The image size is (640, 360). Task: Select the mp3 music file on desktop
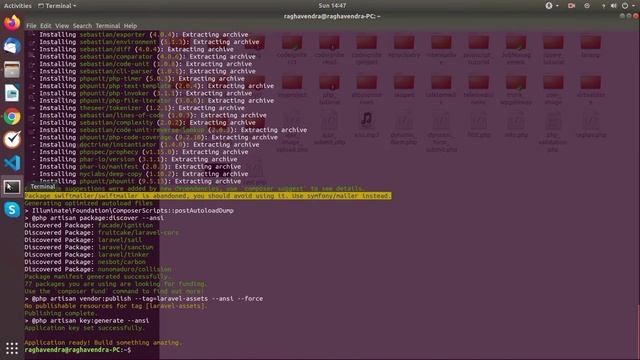(367, 124)
